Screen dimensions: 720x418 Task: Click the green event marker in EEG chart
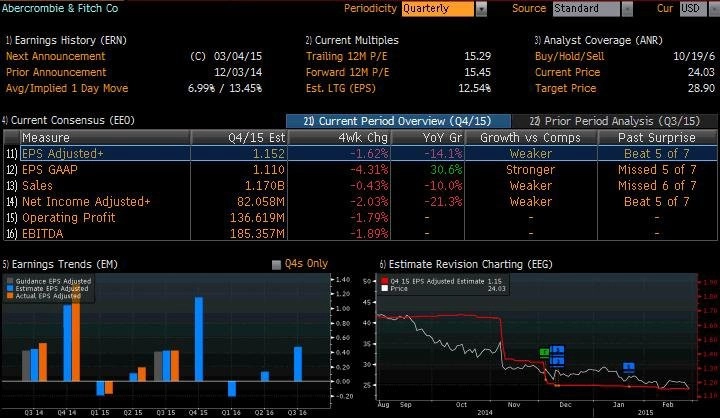[544, 353]
